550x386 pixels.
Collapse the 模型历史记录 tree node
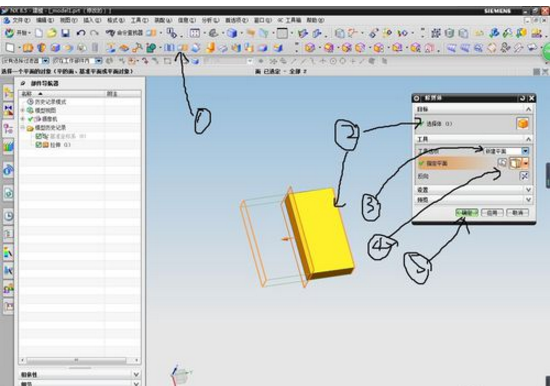23,127
